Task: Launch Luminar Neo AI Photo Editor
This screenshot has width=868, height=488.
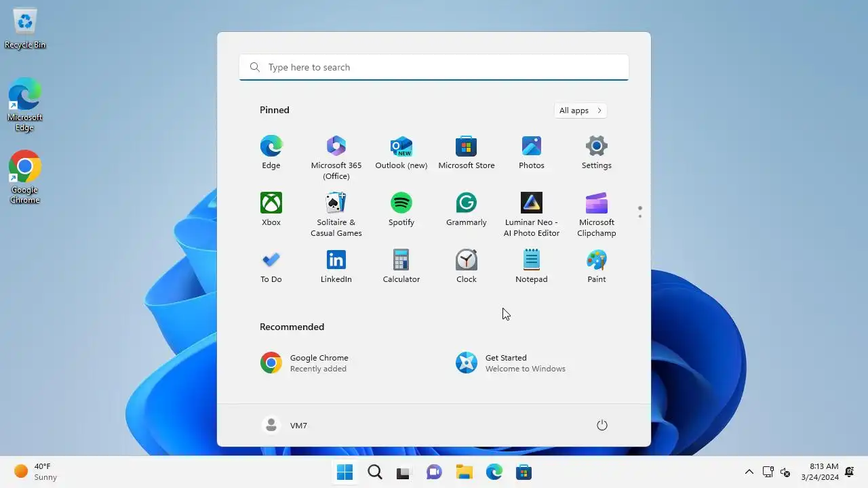Action: [x=532, y=214]
